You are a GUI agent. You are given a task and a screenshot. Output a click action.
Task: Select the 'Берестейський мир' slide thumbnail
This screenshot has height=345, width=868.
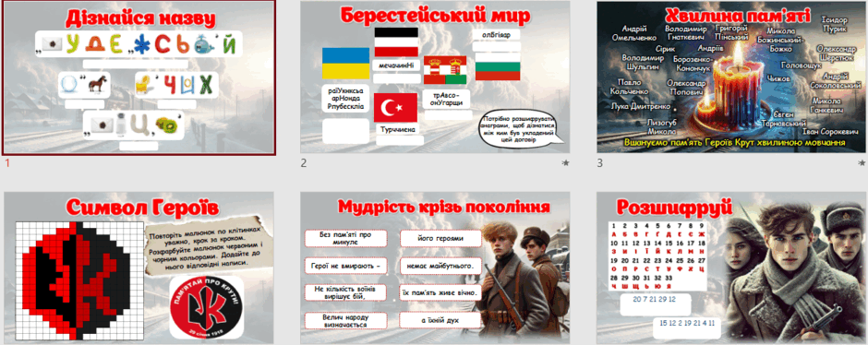pos(435,77)
